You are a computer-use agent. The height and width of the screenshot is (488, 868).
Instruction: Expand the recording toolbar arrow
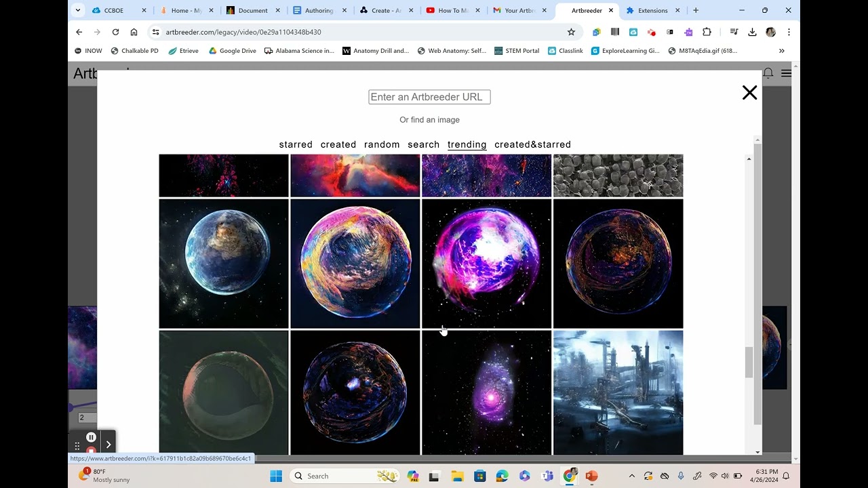click(108, 445)
